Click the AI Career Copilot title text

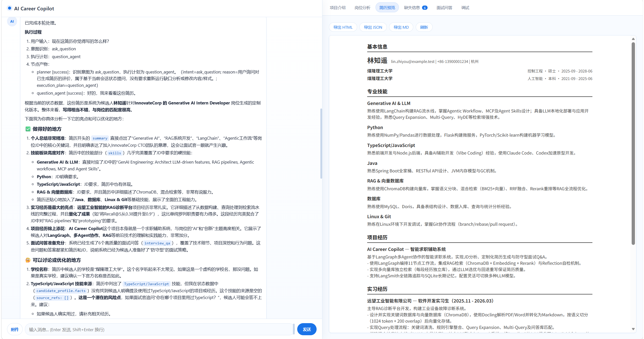click(x=34, y=9)
